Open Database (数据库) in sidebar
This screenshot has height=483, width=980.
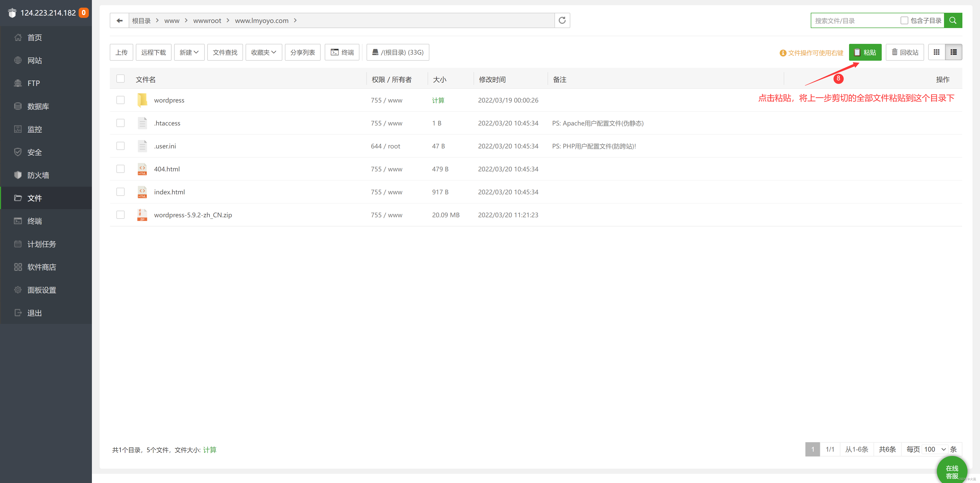pos(46,106)
